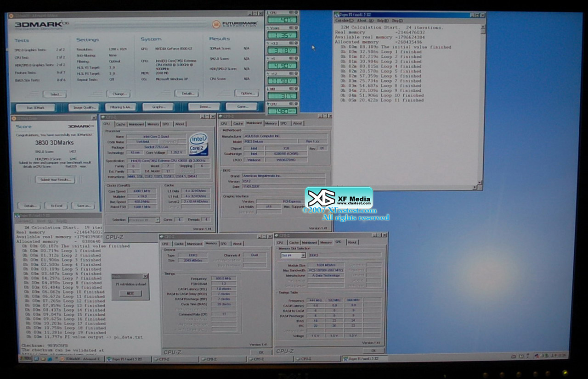
Task: Switch to Memory tab in CPU-Z processor window
Action: point(153,124)
